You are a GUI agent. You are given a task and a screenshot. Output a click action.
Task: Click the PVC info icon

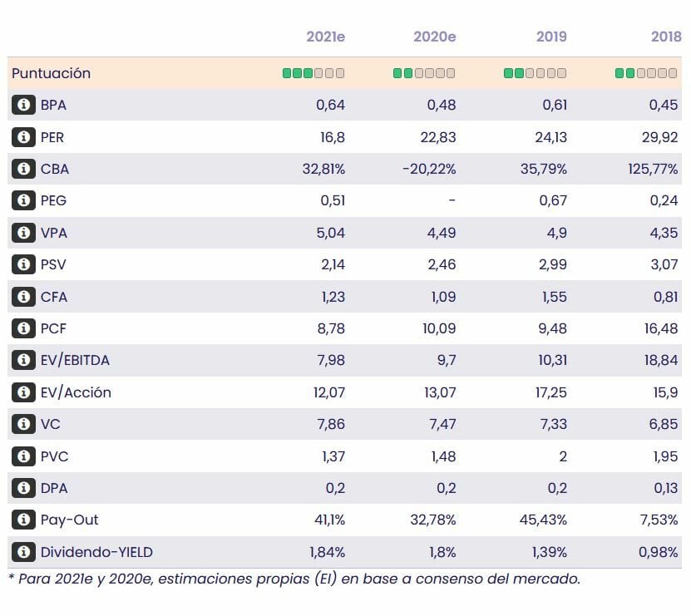pos(23,456)
